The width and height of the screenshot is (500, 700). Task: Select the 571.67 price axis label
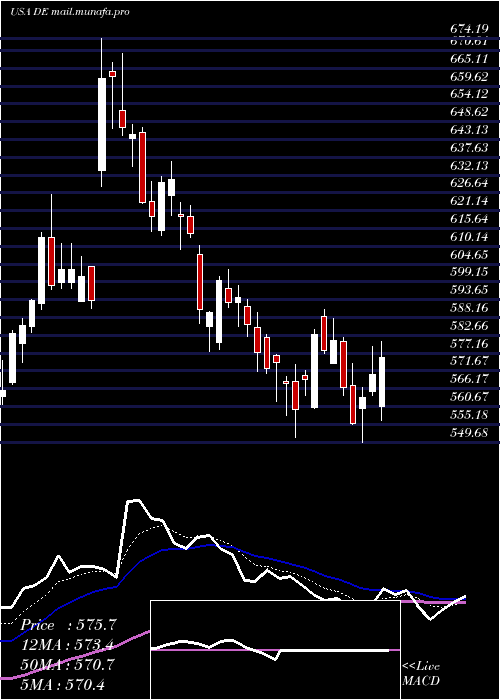click(469, 361)
